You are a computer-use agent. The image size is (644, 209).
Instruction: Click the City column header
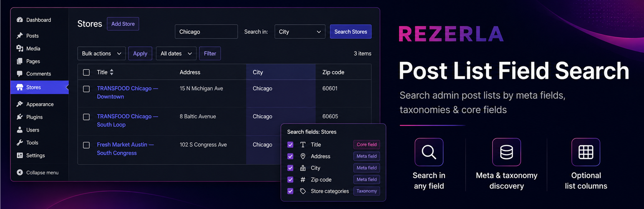tap(258, 72)
